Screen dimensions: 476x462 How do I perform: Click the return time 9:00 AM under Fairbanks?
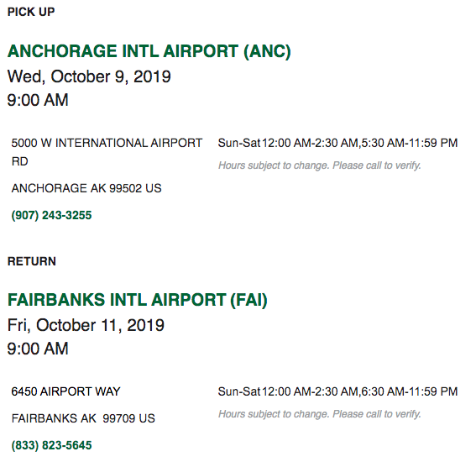(38, 349)
